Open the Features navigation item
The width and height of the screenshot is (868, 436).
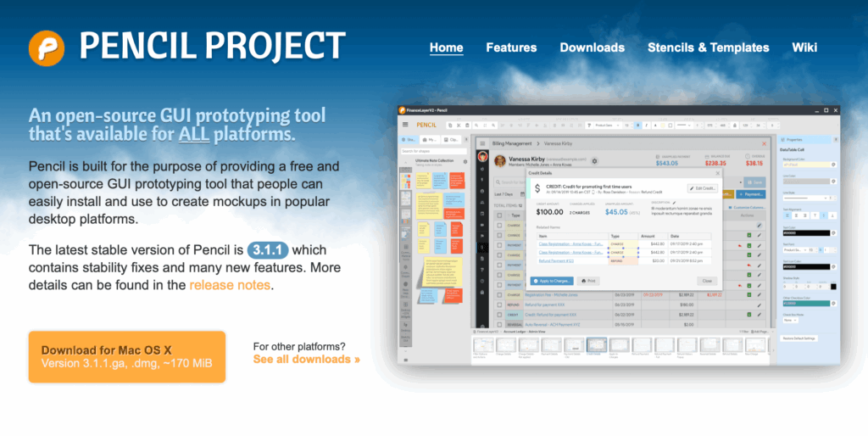coord(511,48)
